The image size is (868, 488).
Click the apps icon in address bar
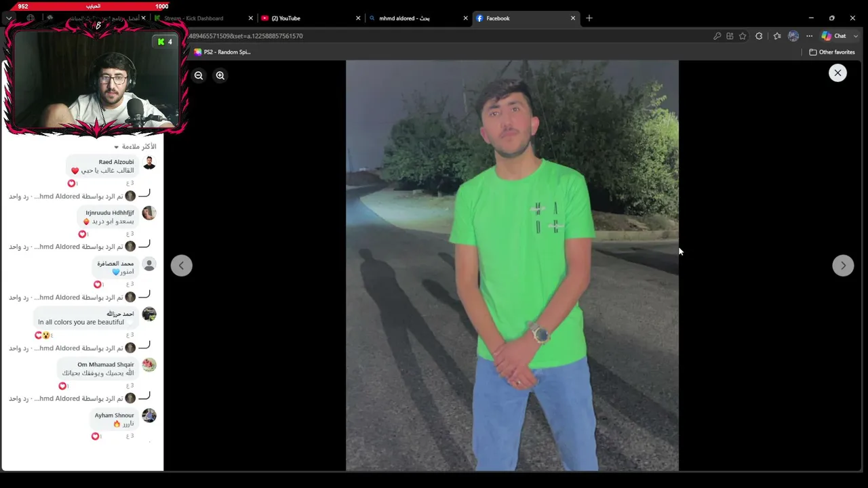coord(730,36)
